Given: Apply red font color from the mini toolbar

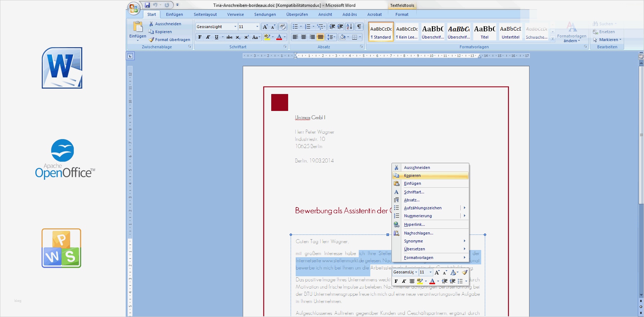Looking at the screenshot, I should (432, 281).
